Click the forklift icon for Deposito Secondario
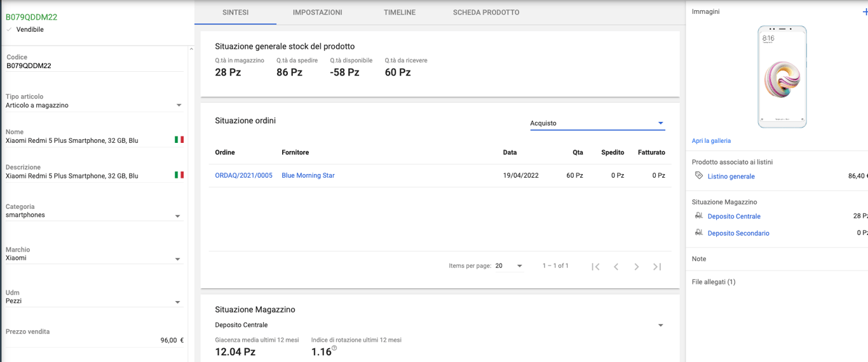 tap(699, 233)
